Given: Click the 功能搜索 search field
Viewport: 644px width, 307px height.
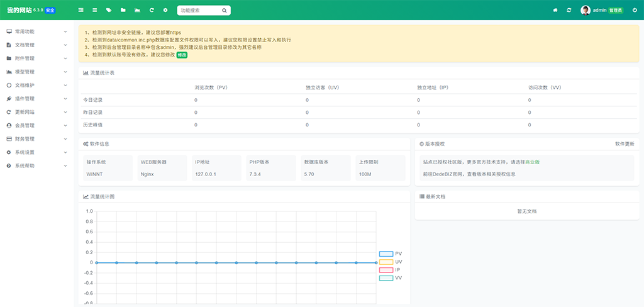Looking at the screenshot, I should click(x=199, y=11).
